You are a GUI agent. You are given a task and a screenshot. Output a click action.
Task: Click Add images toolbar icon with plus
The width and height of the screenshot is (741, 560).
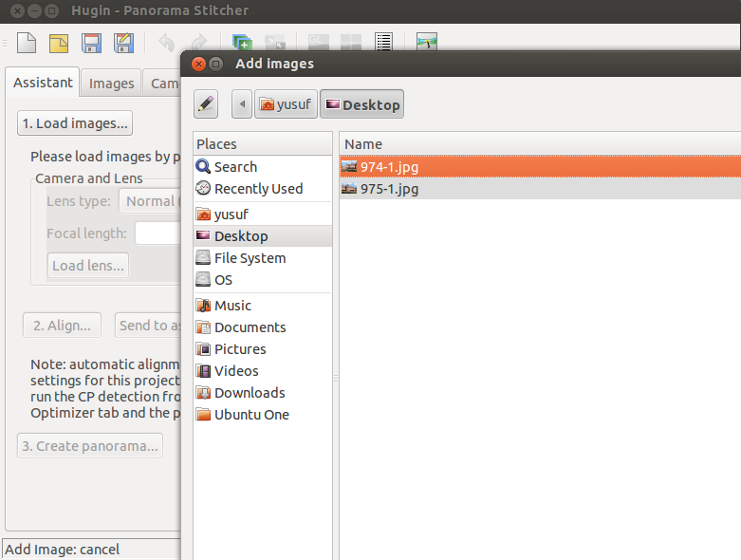(x=242, y=42)
